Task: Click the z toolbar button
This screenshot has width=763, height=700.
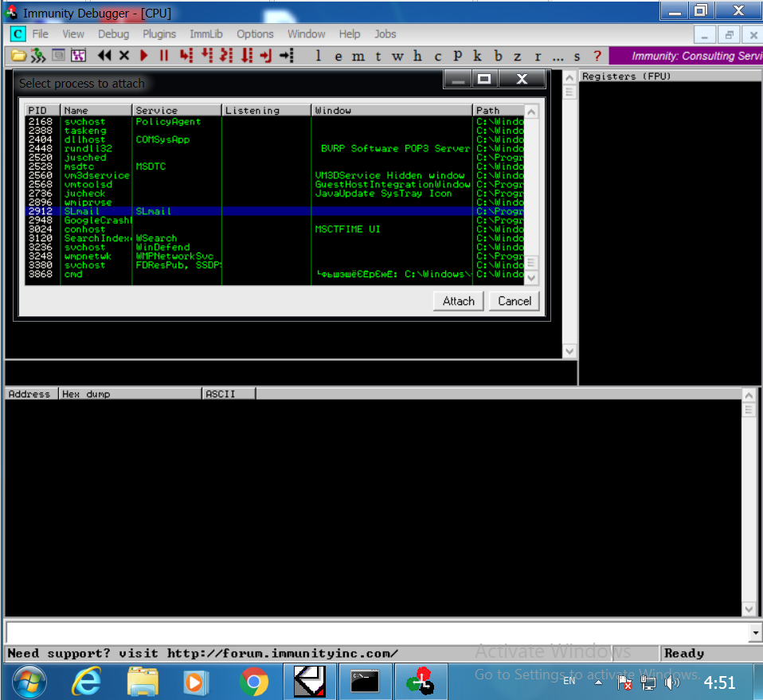Action: 518,57
